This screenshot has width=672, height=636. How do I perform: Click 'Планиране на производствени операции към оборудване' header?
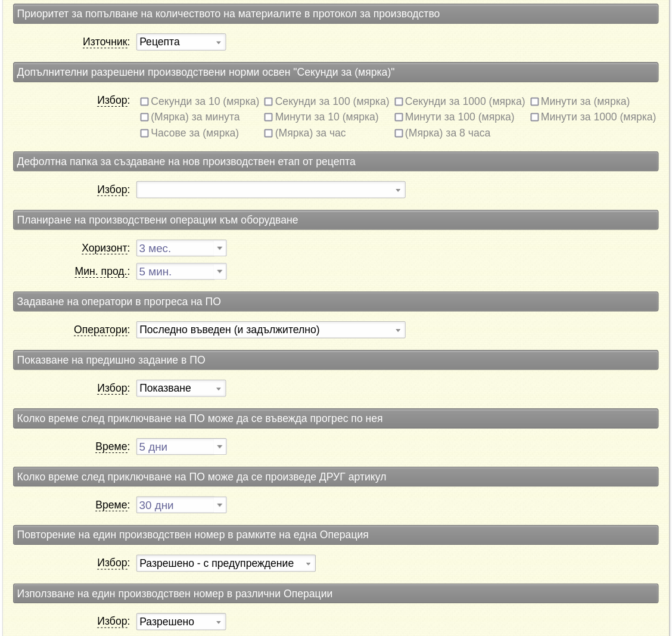[335, 220]
